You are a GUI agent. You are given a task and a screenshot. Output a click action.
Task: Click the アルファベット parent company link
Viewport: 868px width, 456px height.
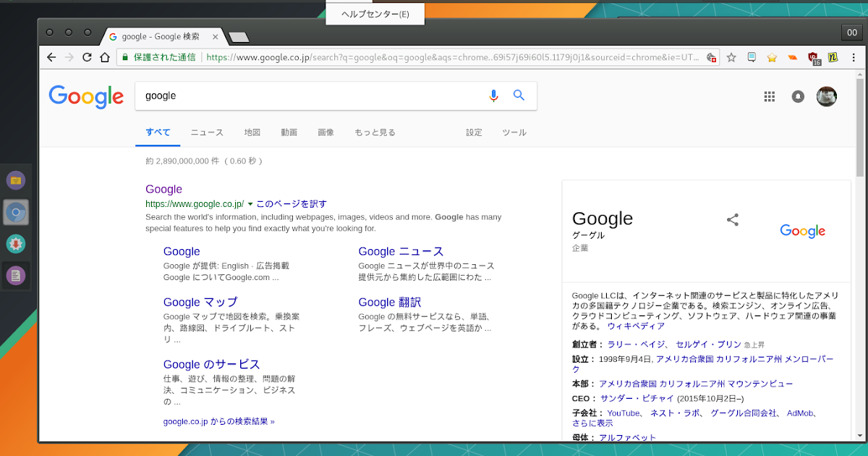628,438
